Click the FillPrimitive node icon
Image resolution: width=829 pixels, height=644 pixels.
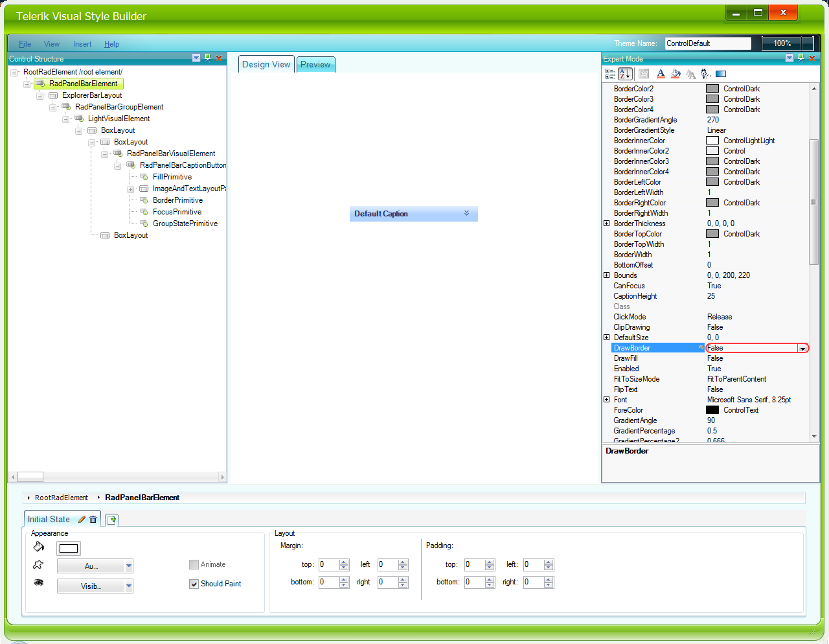tap(144, 177)
